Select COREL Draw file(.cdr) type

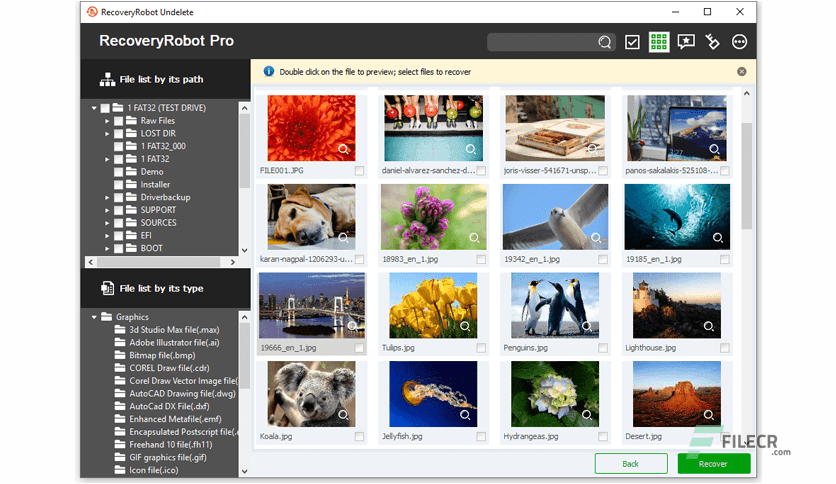170,368
